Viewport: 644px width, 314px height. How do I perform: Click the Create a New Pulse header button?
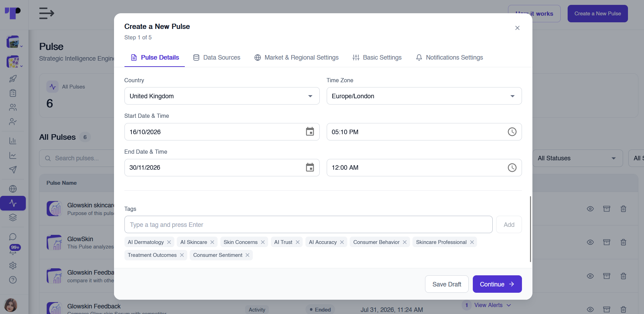pyautogui.click(x=598, y=14)
